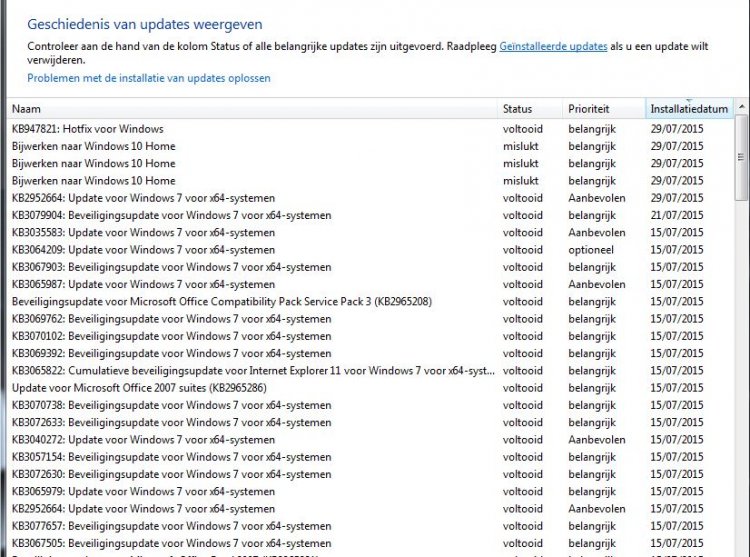750x557 pixels.
Task: Select the KB3040272 update entry
Action: point(143,440)
